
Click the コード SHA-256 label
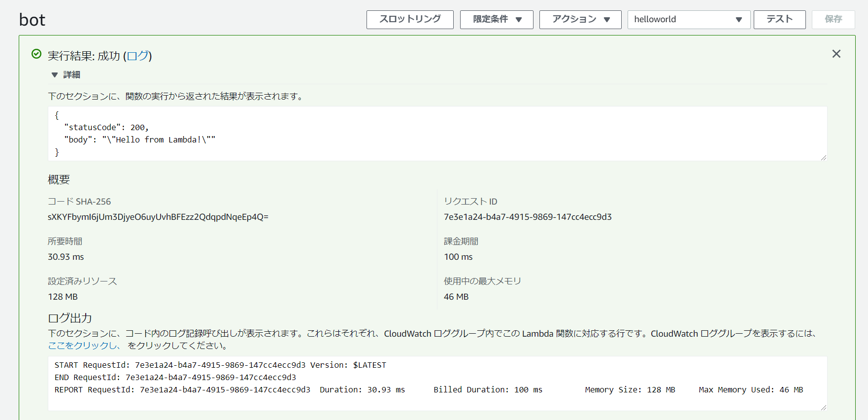[79, 202]
